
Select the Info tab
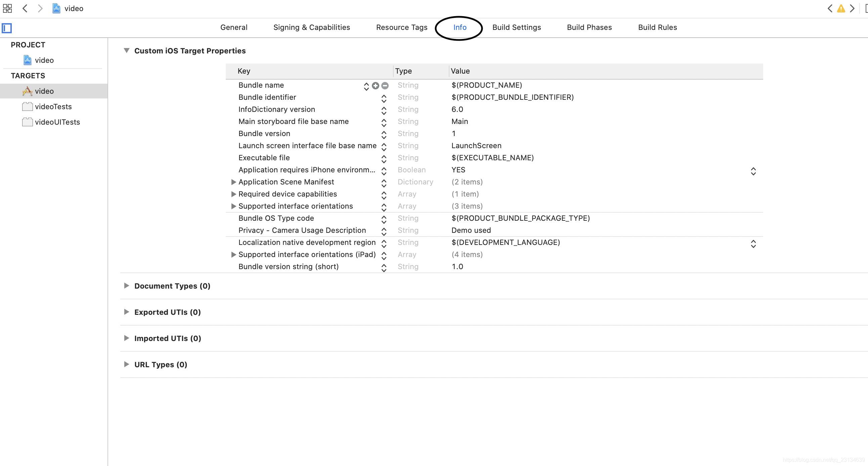[x=460, y=28]
